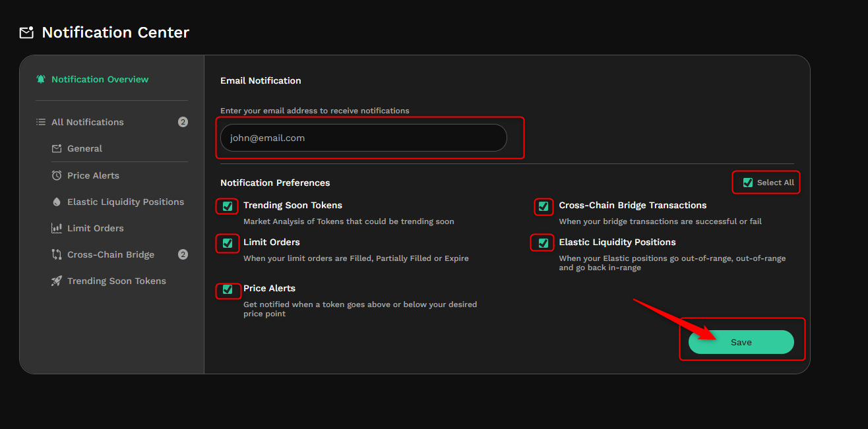868x429 pixels.
Task: Click 'When your Elastic positions' description
Action: click(x=673, y=263)
